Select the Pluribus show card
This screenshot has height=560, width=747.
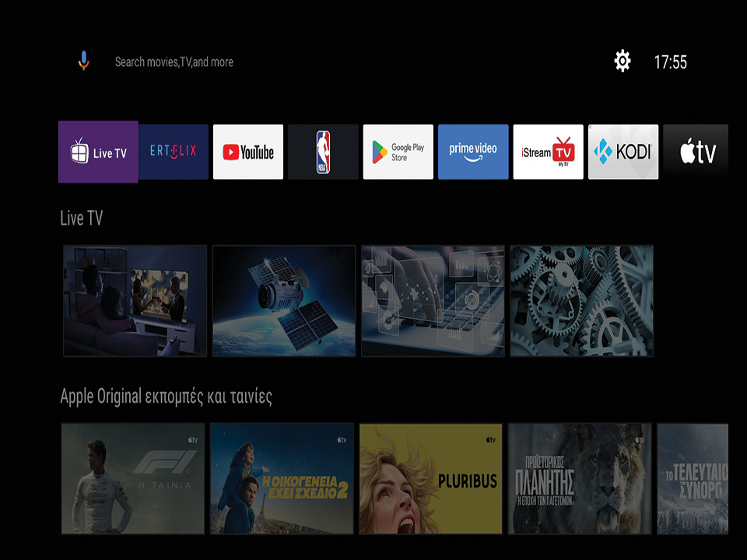coord(430,478)
